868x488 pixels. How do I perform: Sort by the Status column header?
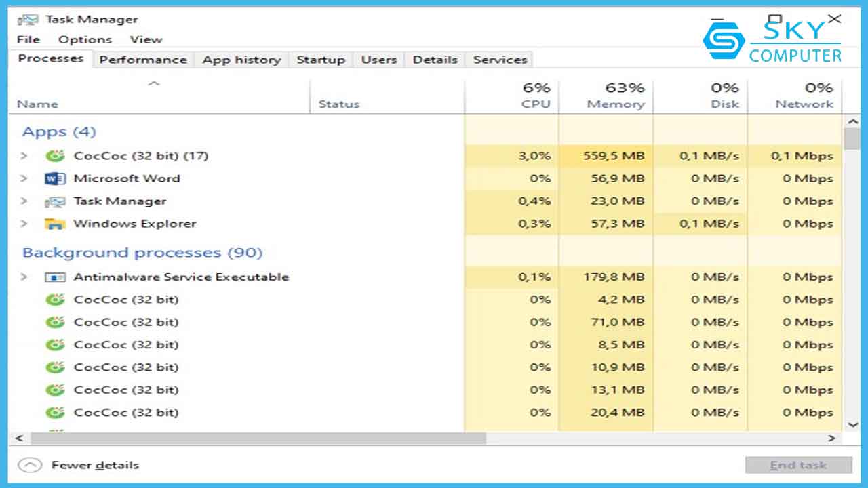(339, 104)
